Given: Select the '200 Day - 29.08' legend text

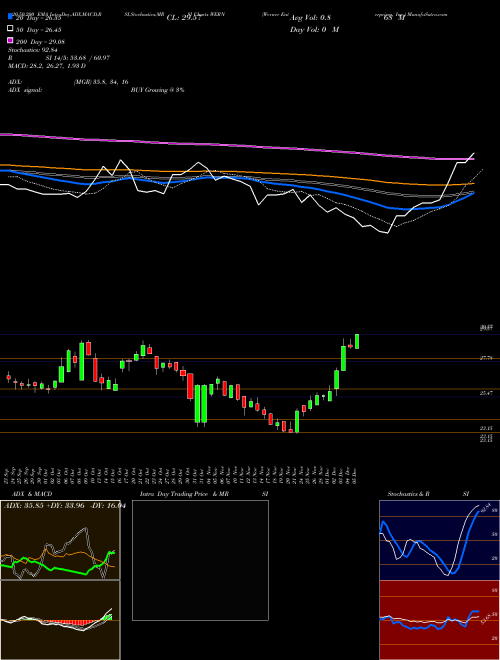Looking at the screenshot, I should 40,42.
